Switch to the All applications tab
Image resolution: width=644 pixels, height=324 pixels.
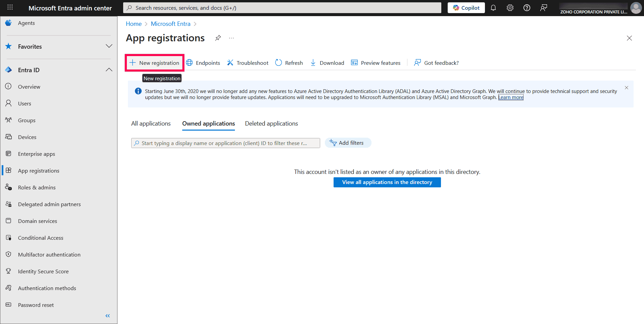151,124
